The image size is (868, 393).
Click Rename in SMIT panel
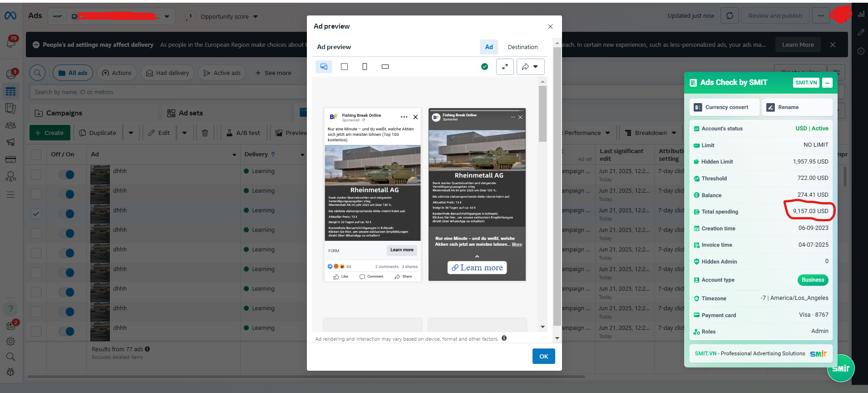[x=797, y=107]
